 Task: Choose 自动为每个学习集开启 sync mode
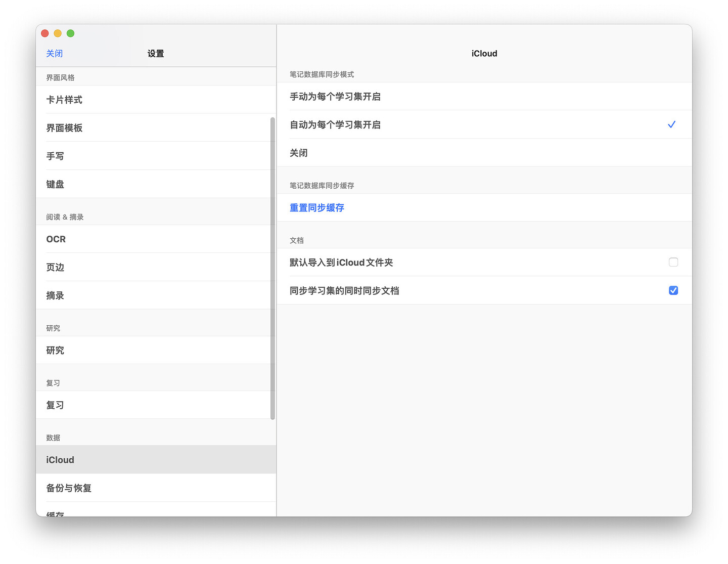tap(484, 125)
